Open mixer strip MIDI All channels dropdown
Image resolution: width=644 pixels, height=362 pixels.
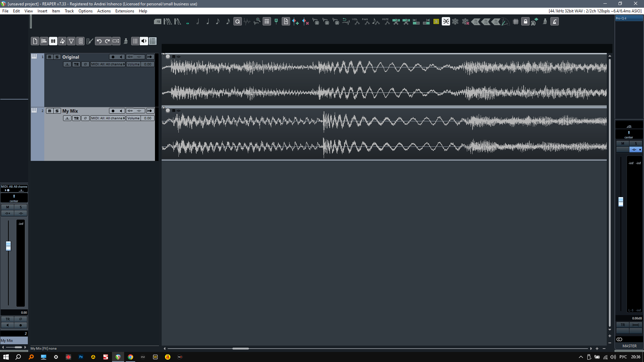pos(14,187)
